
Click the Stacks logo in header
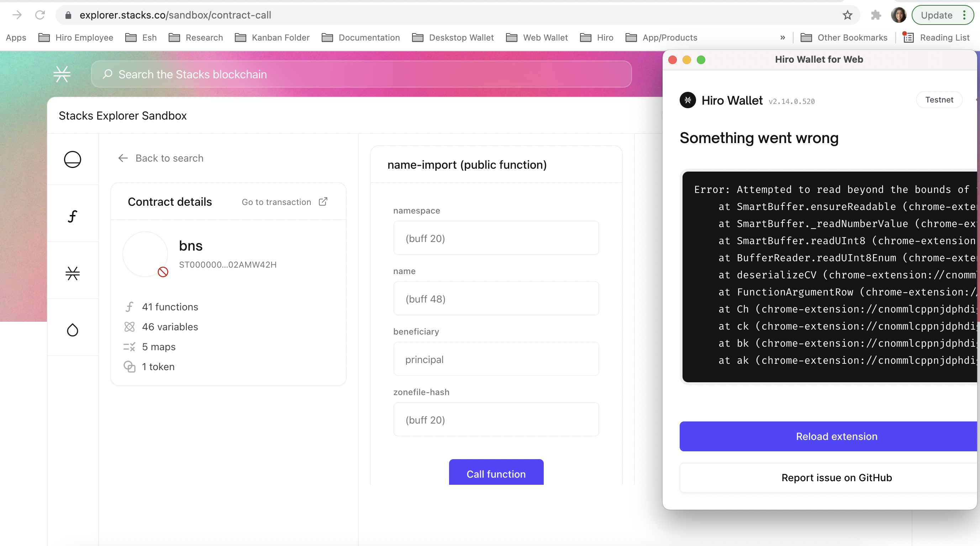pyautogui.click(x=62, y=74)
